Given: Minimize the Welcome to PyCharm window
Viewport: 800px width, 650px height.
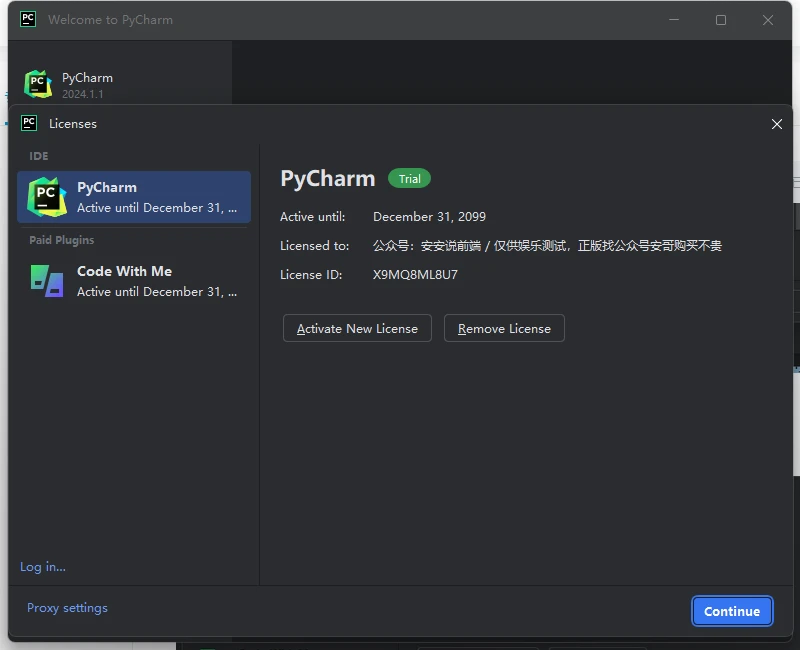Looking at the screenshot, I should point(674,20).
